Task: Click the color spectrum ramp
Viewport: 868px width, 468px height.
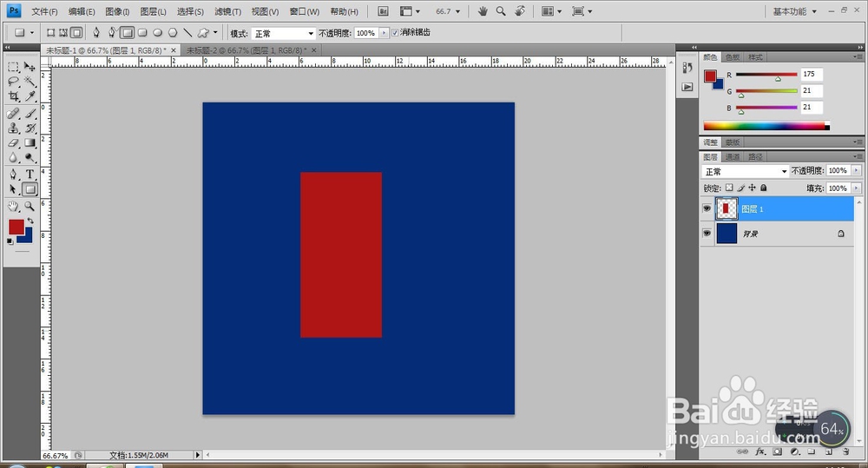Action: 766,126
